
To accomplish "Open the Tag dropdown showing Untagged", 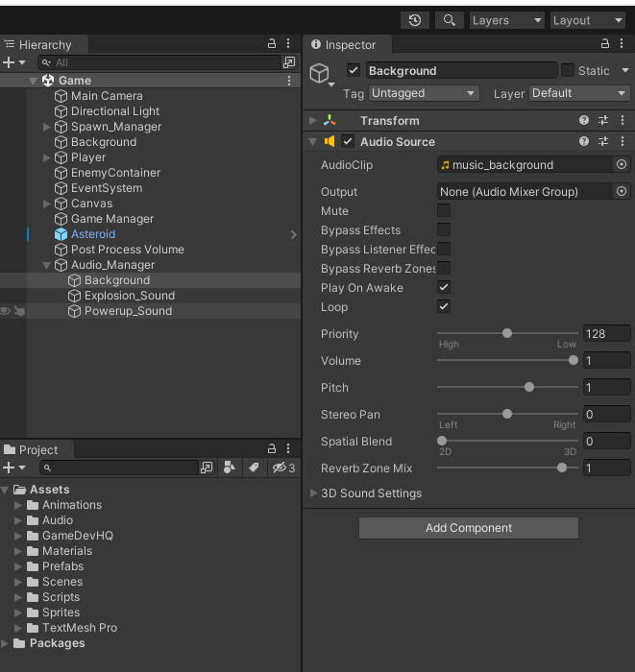I will tap(424, 93).
